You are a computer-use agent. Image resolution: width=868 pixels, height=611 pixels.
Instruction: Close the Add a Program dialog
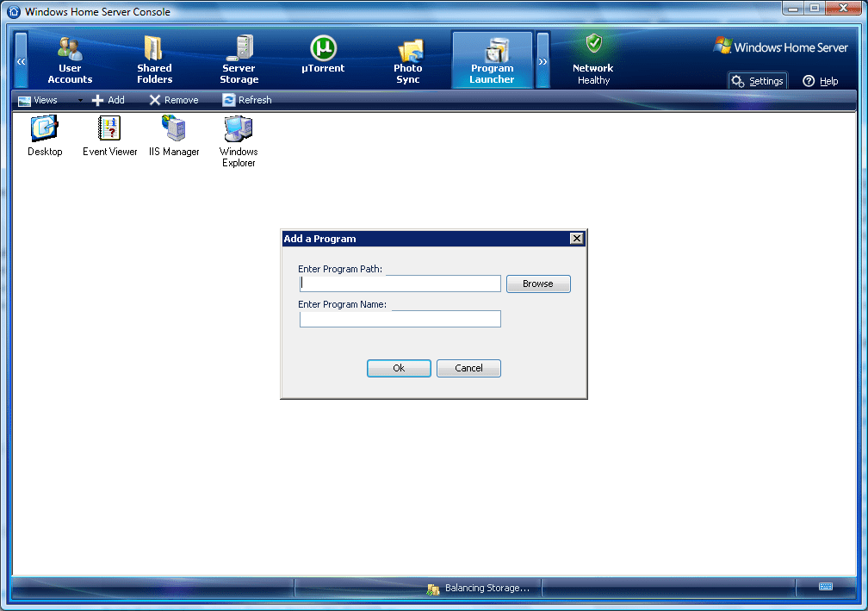(x=576, y=238)
